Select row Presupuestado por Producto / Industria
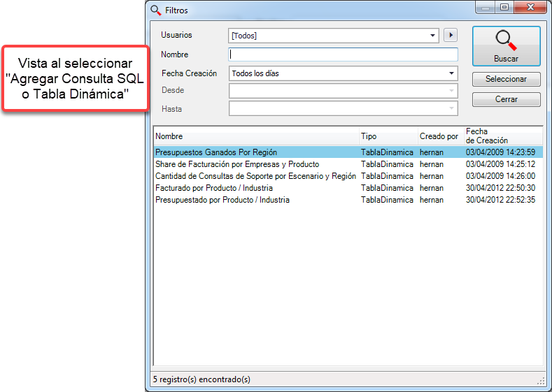The image size is (552, 392). tap(348, 200)
